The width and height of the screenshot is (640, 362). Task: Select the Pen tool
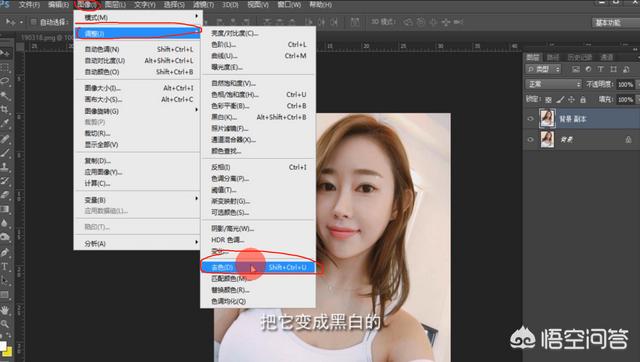[4, 252]
